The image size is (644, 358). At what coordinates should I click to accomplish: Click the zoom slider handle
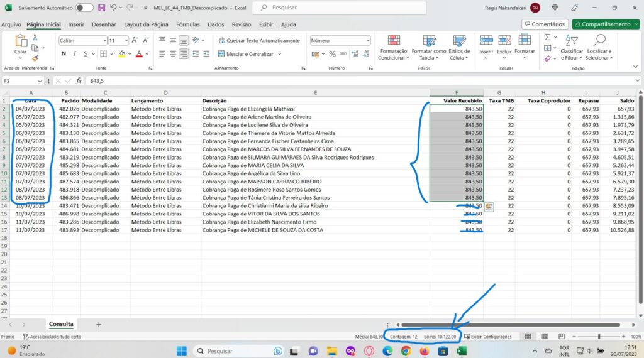tap(599, 336)
